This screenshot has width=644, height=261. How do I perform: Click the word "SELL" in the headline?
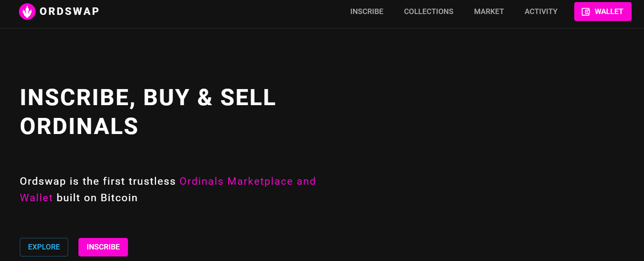pos(248,98)
